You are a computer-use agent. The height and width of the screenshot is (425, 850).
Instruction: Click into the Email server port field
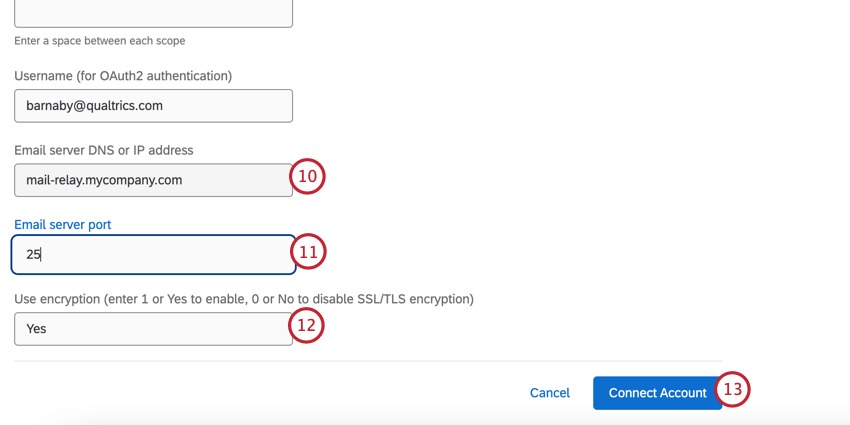click(x=153, y=254)
